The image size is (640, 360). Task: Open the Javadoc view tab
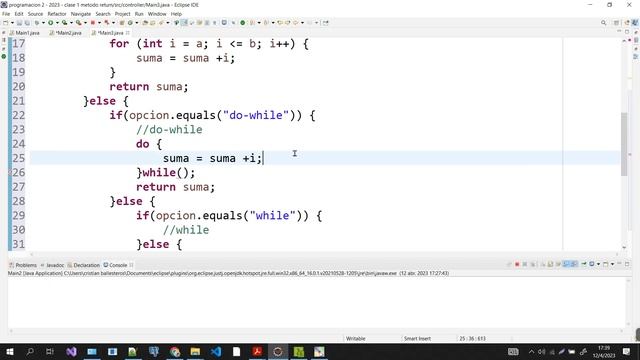(53, 265)
